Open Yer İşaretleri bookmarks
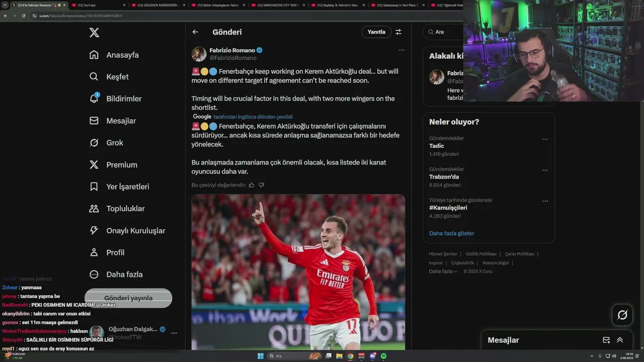The height and width of the screenshot is (362, 644). coord(119,187)
